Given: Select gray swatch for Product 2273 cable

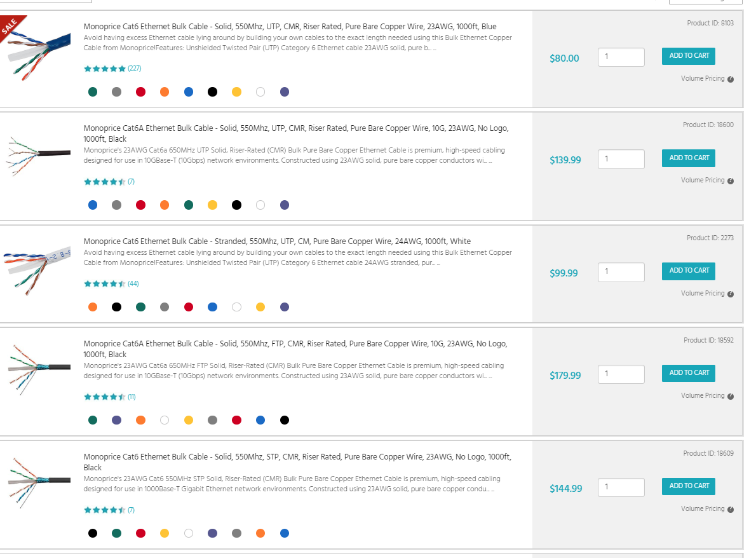Looking at the screenshot, I should pos(165,307).
